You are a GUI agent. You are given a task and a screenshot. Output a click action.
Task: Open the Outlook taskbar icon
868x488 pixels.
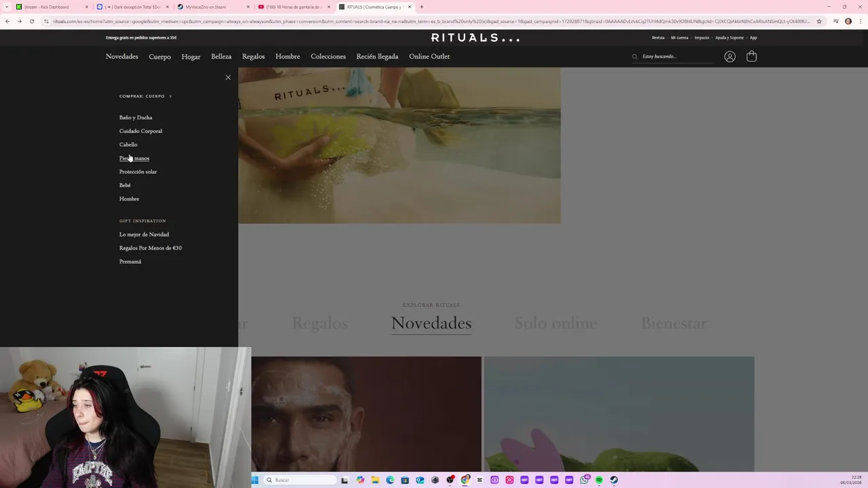tap(420, 480)
